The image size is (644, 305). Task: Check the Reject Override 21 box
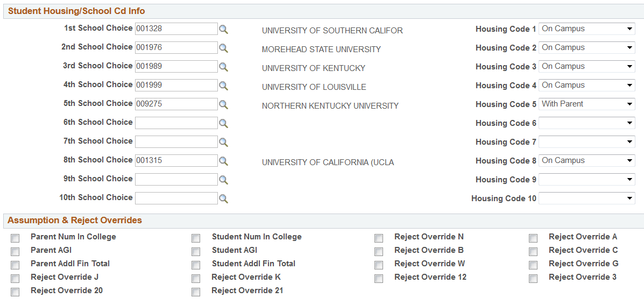pyautogui.click(x=196, y=292)
